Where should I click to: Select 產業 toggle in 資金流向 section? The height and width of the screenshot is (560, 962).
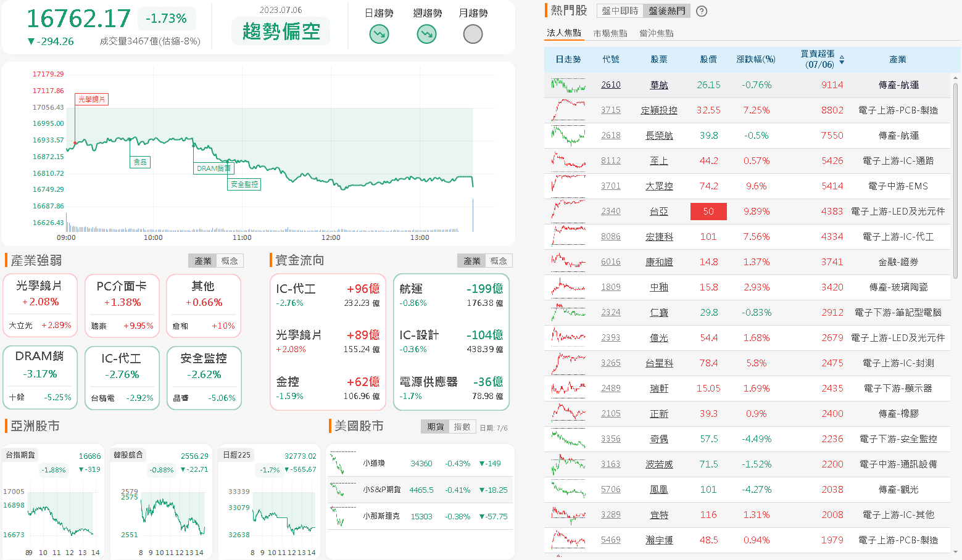(472, 261)
